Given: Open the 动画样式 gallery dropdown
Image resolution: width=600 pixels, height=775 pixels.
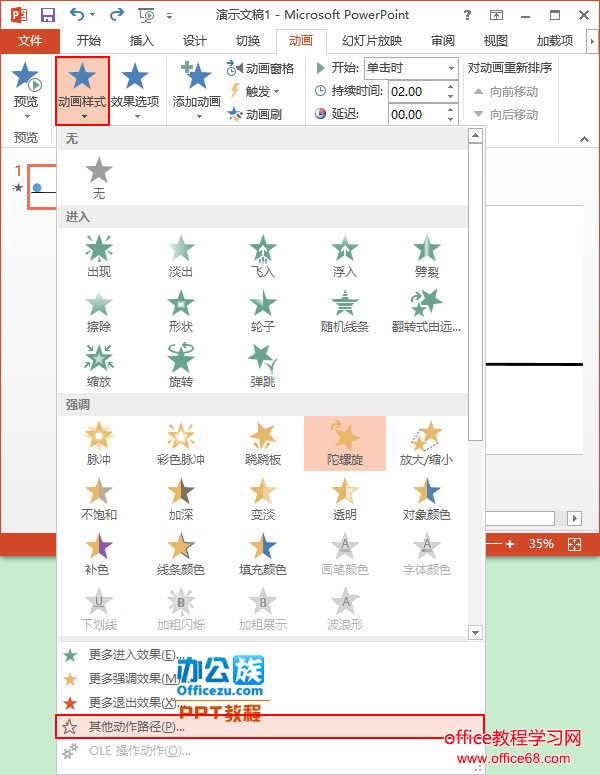Looking at the screenshot, I should tap(82, 90).
